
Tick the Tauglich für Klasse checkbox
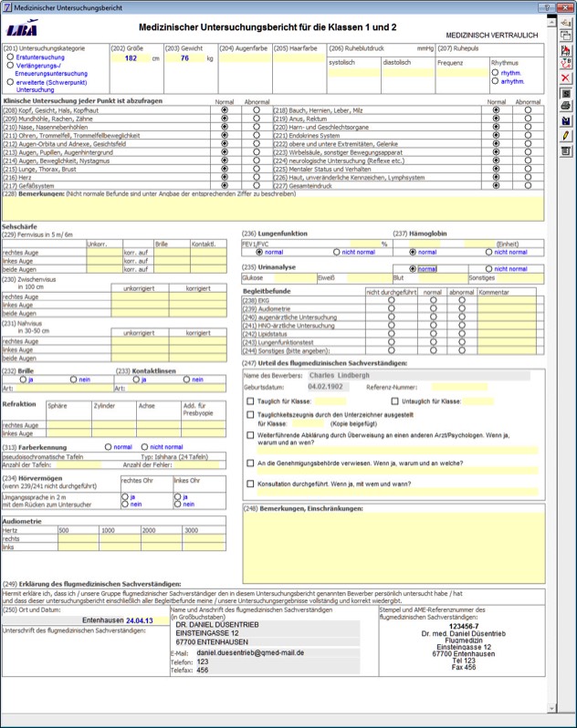click(x=250, y=400)
